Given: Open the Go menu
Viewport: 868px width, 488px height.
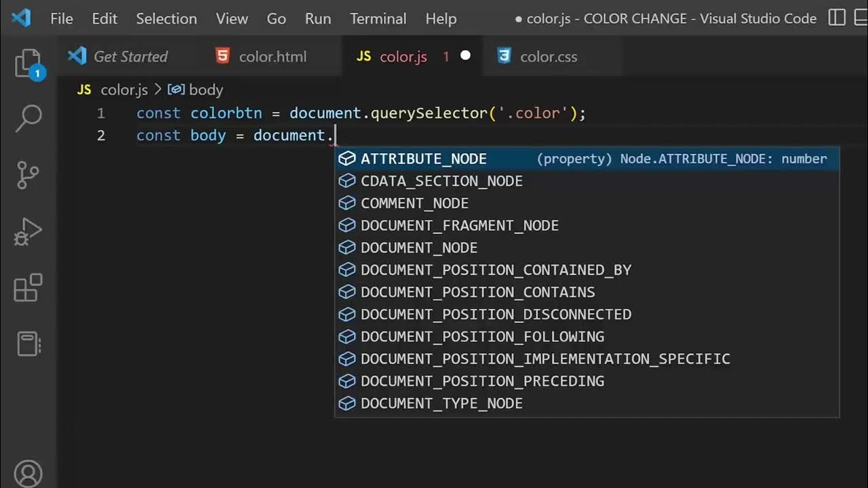Looking at the screenshot, I should 276,18.
